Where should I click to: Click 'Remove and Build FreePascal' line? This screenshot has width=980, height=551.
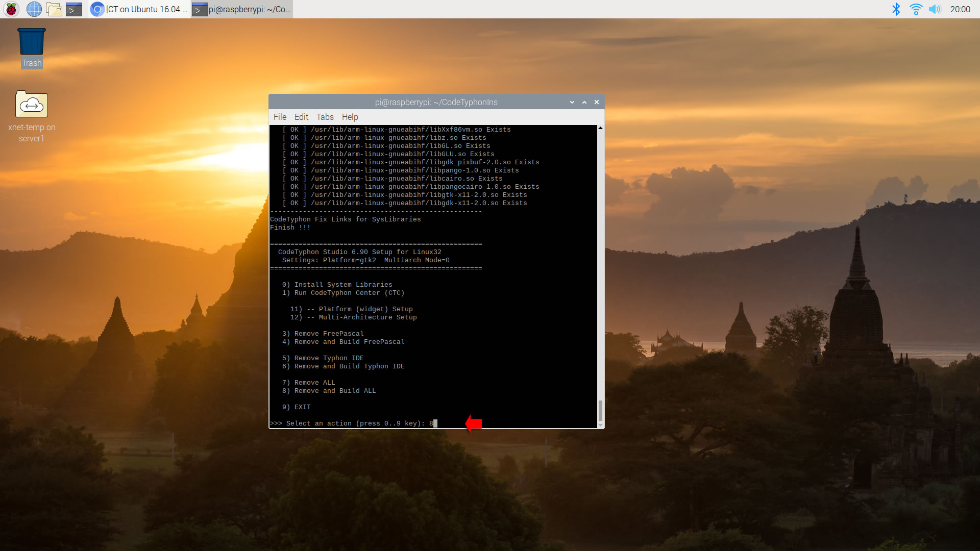[344, 342]
